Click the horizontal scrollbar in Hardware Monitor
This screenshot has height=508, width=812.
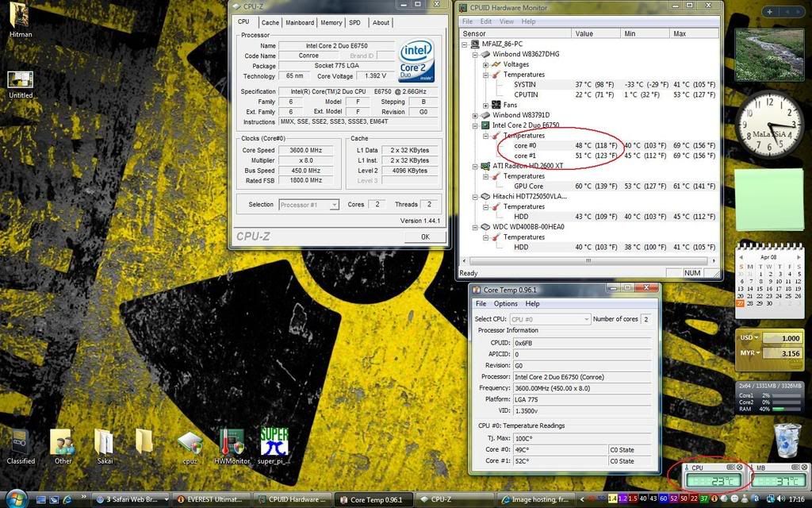click(x=587, y=260)
